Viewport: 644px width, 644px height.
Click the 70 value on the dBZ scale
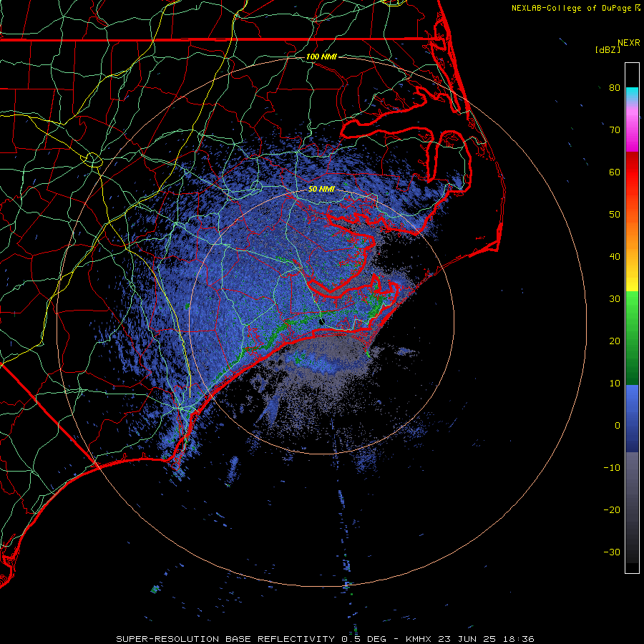[x=615, y=130]
